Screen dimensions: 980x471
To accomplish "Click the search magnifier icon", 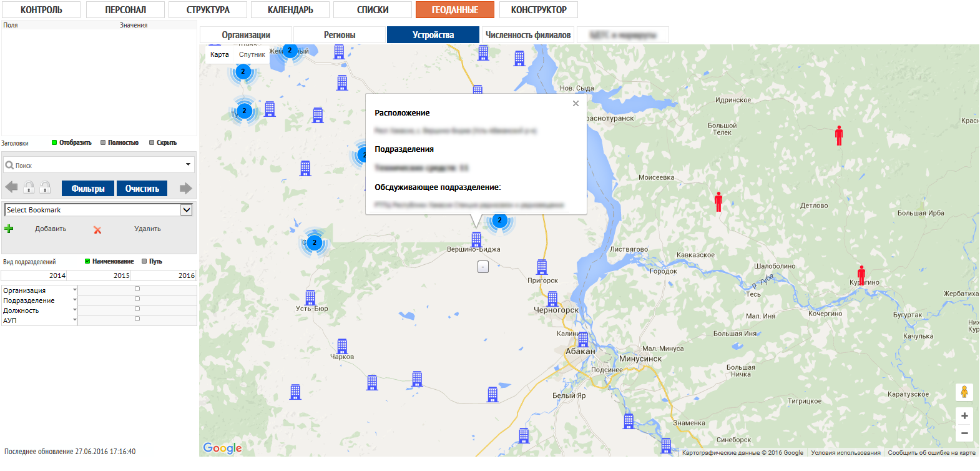I will tap(9, 166).
